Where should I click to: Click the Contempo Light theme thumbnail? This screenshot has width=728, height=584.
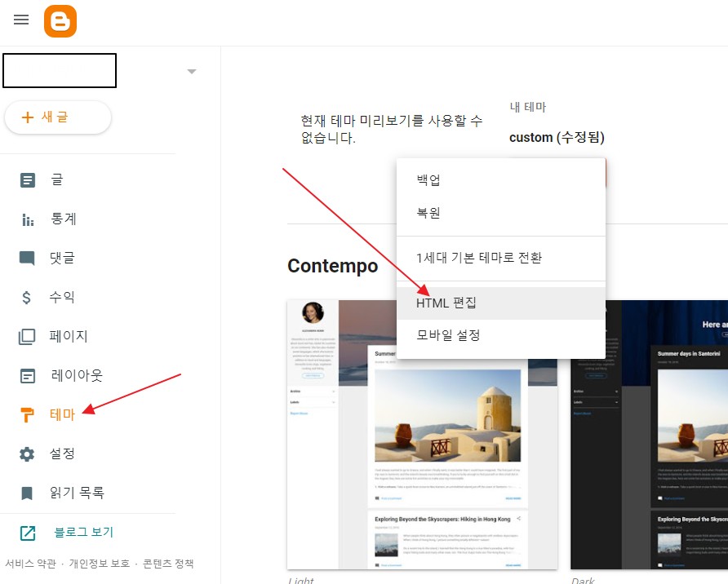(x=422, y=435)
